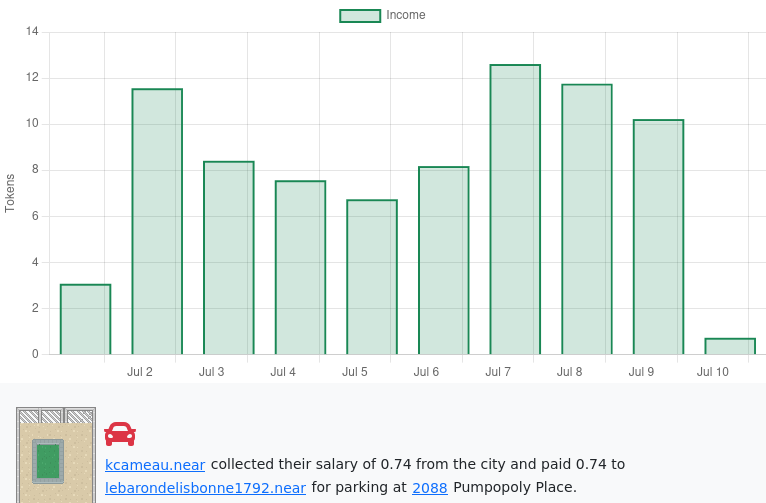Click the 10 y-axis value

click(32, 124)
